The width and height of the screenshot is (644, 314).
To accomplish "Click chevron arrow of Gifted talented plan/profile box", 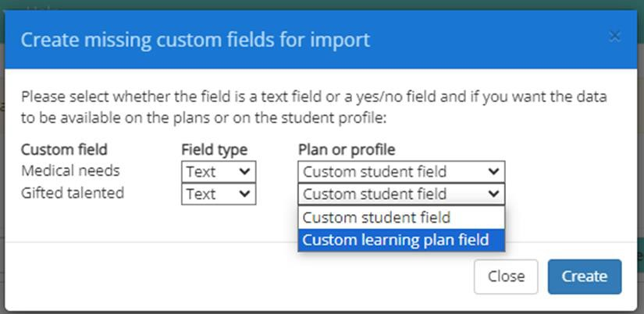I will click(493, 193).
